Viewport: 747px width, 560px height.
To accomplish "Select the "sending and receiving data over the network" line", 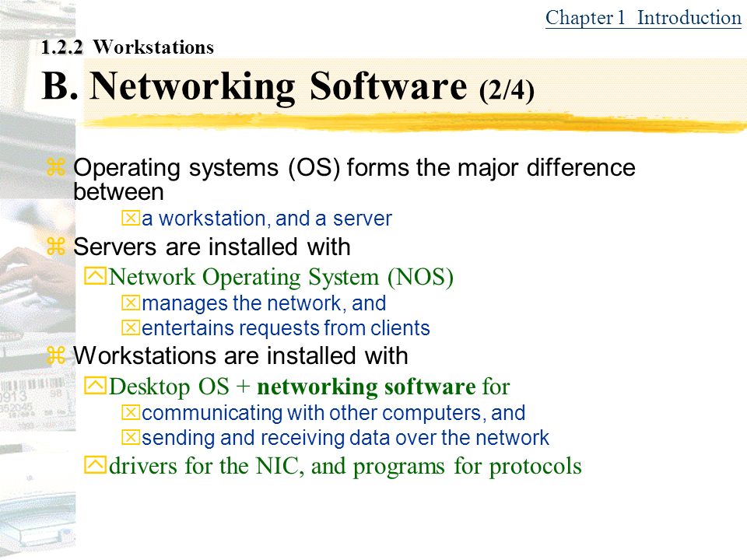I will coord(345,438).
